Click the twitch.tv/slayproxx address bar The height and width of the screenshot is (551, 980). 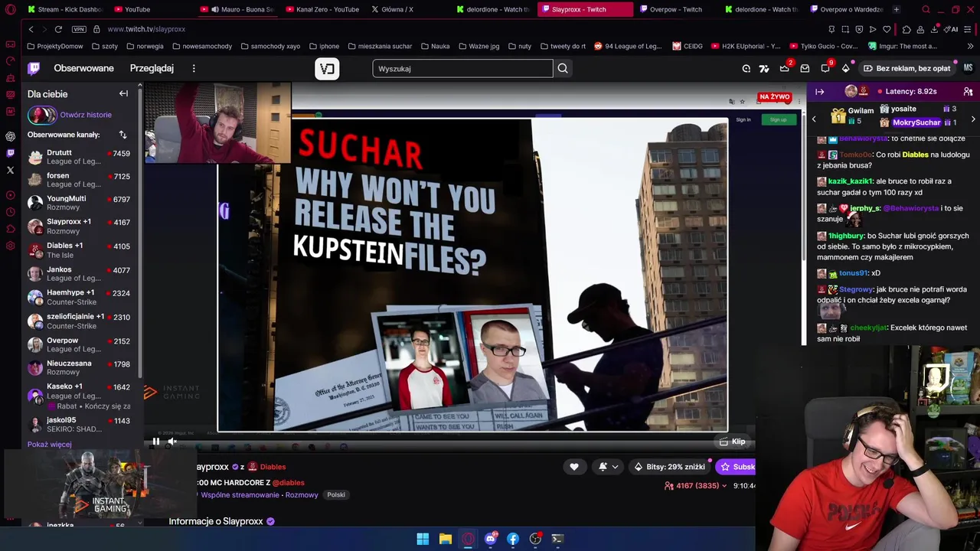coord(146,29)
